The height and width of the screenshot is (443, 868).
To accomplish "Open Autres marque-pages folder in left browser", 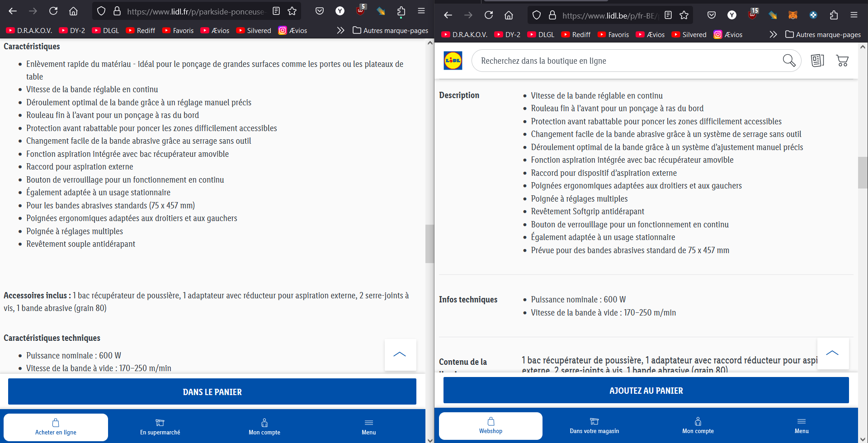I will [x=391, y=30].
